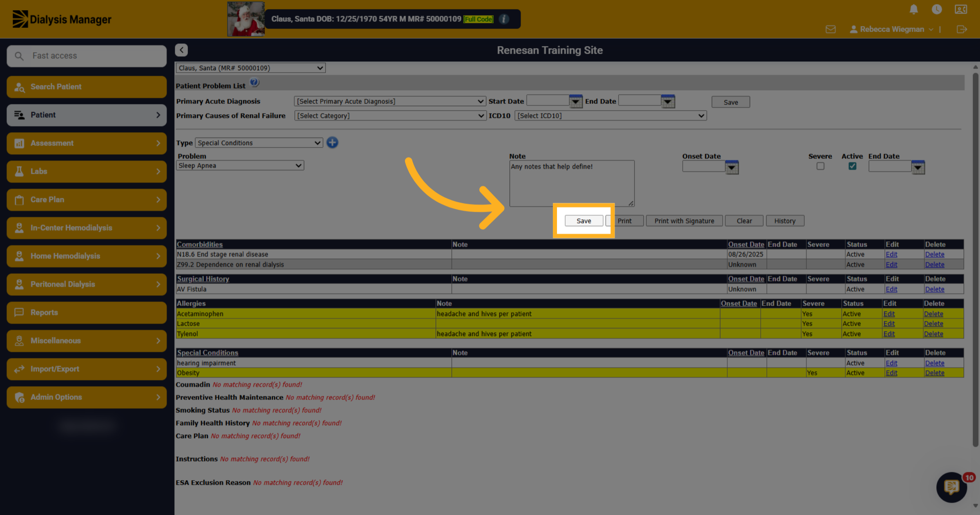Delete the Lactose allergy entry
Viewport: 980px width, 515px height.
(933, 324)
